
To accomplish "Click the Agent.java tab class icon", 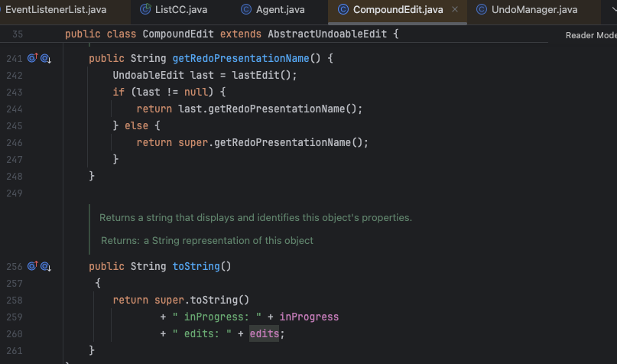I will point(245,10).
